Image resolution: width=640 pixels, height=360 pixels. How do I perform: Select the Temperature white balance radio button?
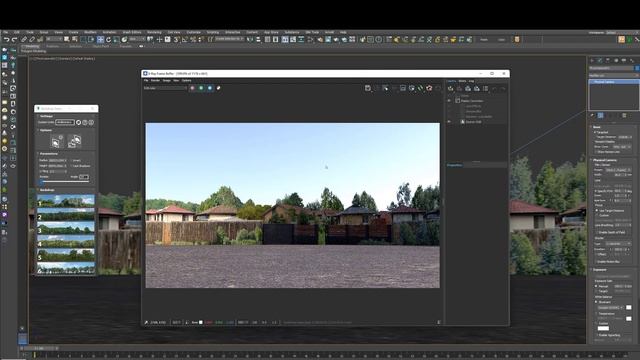(x=596, y=313)
